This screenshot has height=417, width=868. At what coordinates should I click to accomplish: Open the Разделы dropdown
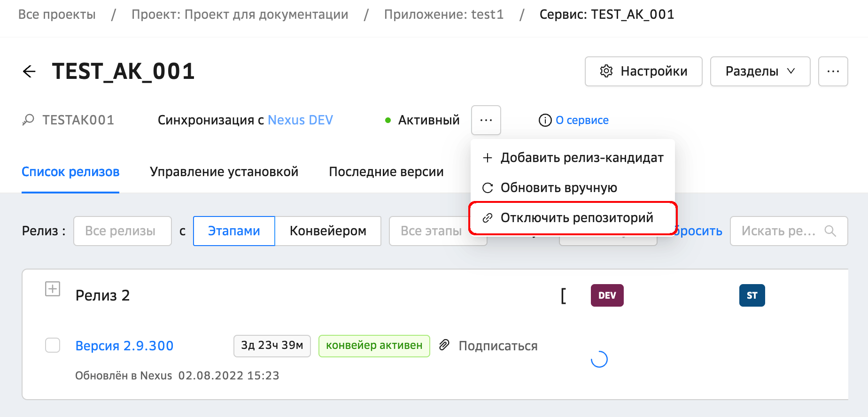coord(760,71)
